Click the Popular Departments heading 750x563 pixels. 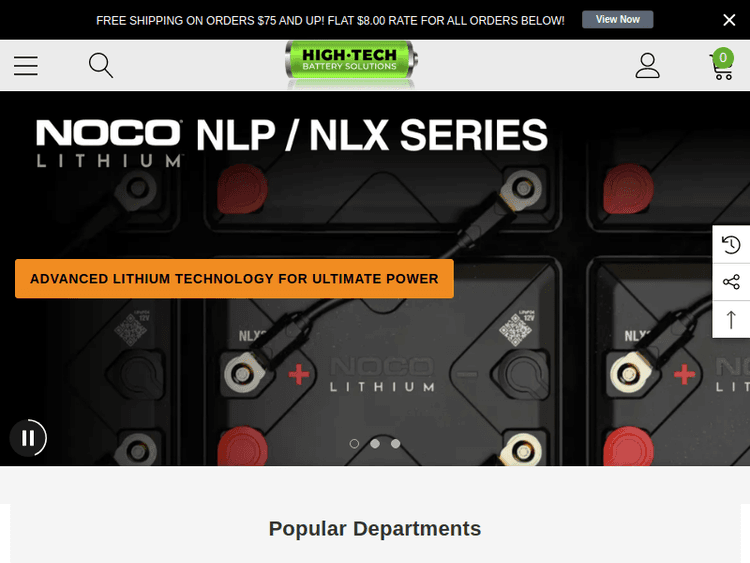click(375, 529)
